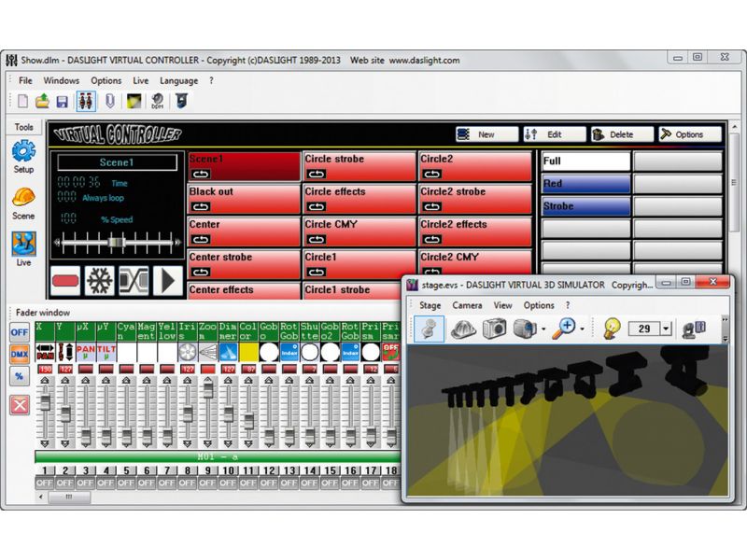Toggle the OFF button under channel 14

[310, 483]
